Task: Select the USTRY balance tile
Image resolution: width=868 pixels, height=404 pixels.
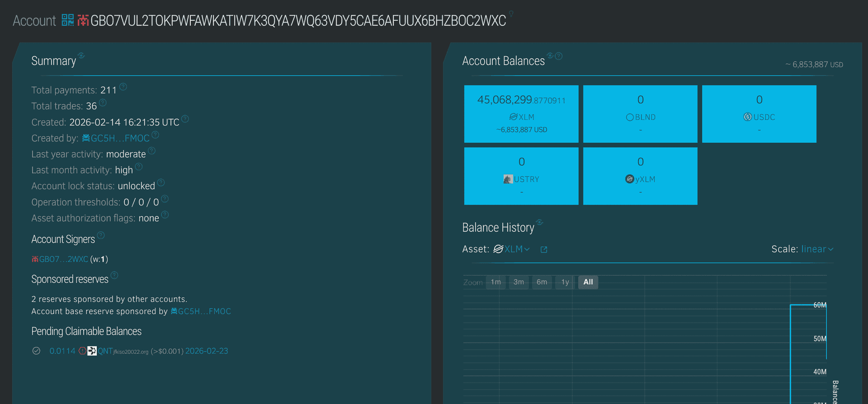Action: [521, 176]
